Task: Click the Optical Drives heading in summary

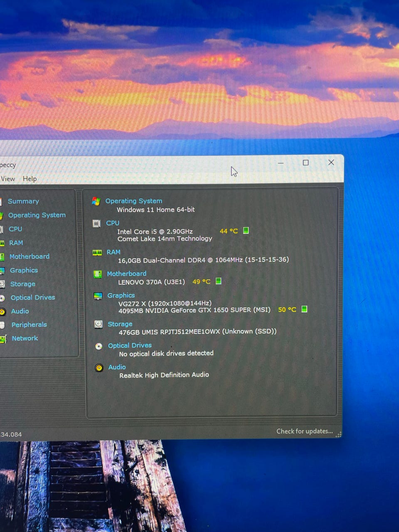Action: pyautogui.click(x=130, y=345)
